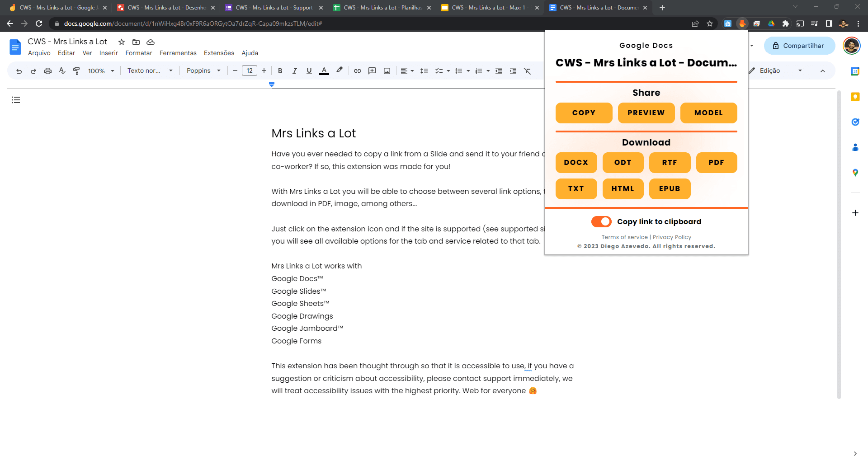
Task: Open the Chrome extensions puzzle icon
Action: [x=786, y=23]
